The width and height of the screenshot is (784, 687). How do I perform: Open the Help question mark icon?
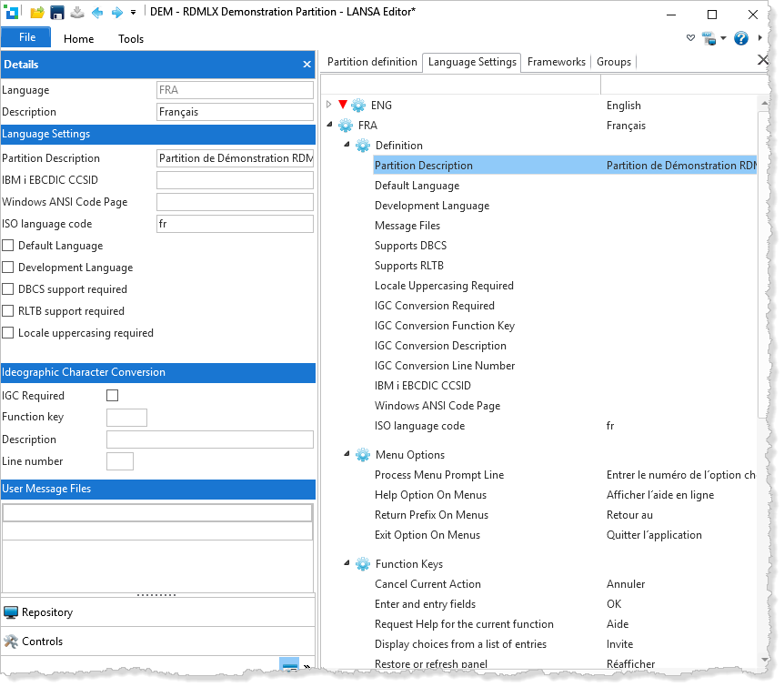point(741,38)
